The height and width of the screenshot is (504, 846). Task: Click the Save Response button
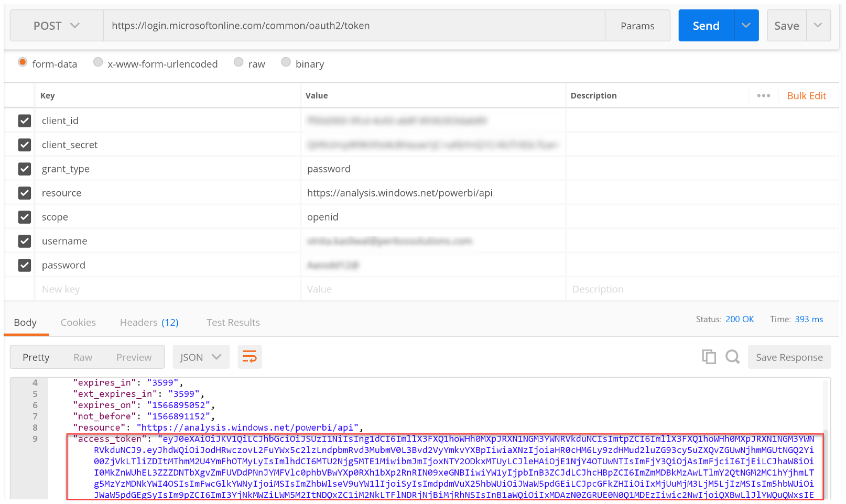[x=789, y=357]
